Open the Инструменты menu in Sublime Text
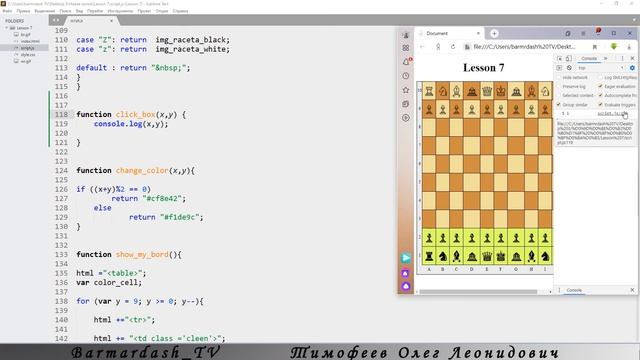The height and width of the screenshot is (360, 640). [120, 11]
